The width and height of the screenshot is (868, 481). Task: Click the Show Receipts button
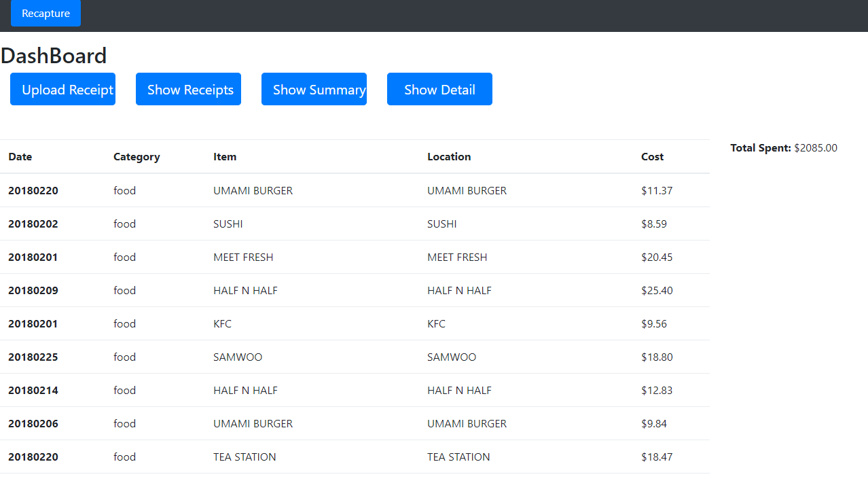click(x=188, y=89)
